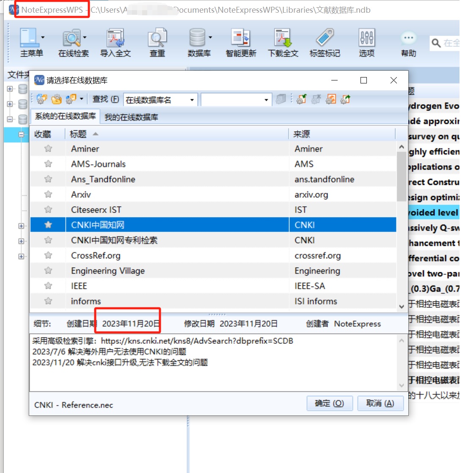476x473 pixels.
Task: Click the 智能更新 smart update icon
Action: [241, 37]
